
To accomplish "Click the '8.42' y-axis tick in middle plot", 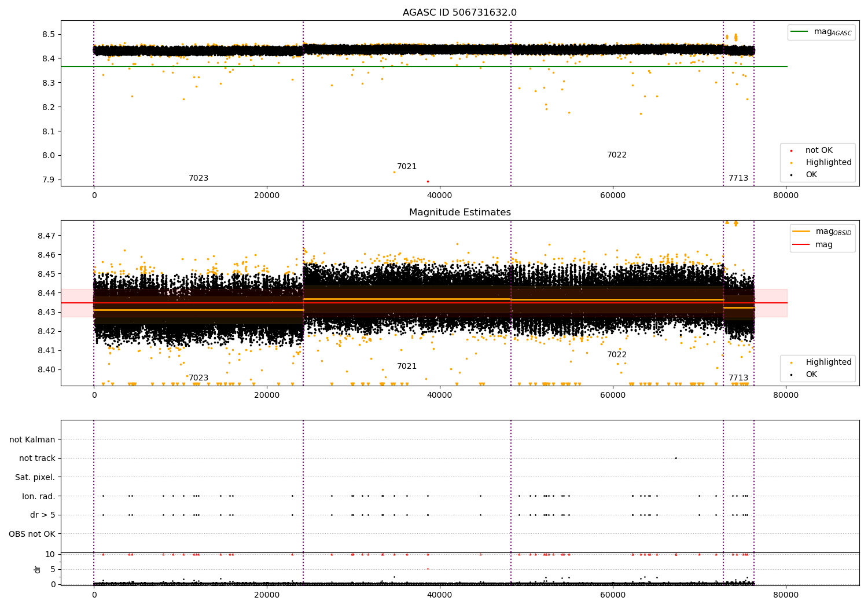I will [x=46, y=331].
